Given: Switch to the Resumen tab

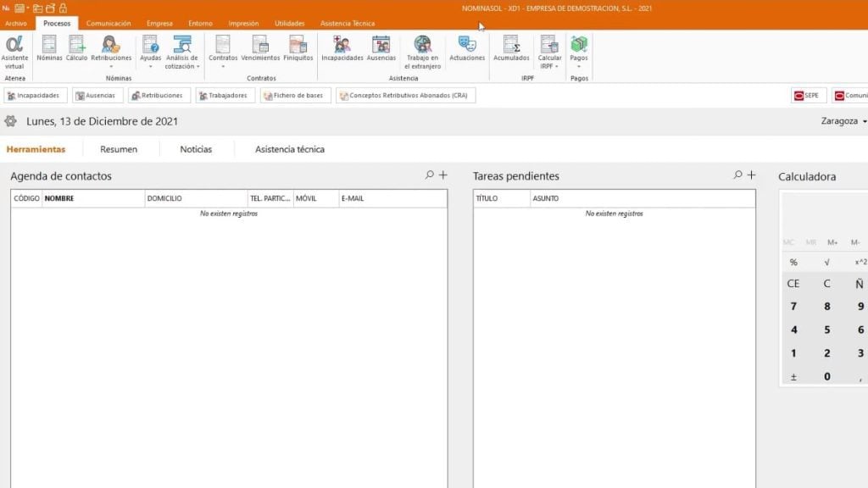Looking at the screenshot, I should [119, 149].
